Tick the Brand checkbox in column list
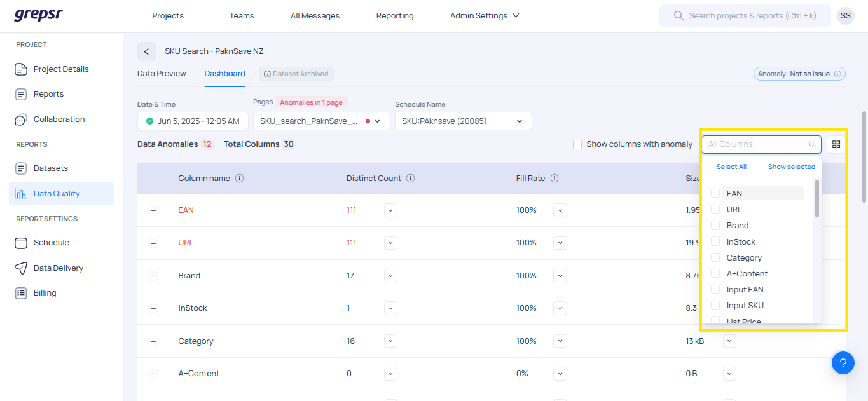 pyautogui.click(x=715, y=226)
